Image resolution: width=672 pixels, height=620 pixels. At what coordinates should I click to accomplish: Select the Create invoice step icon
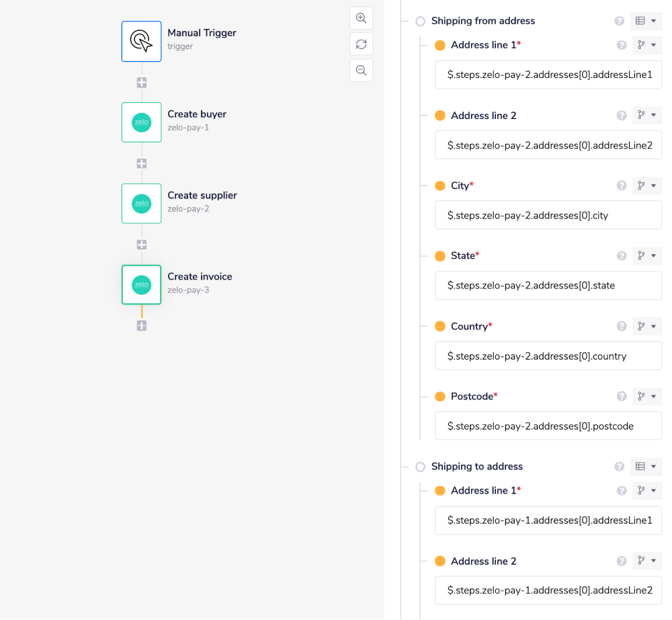click(x=141, y=284)
